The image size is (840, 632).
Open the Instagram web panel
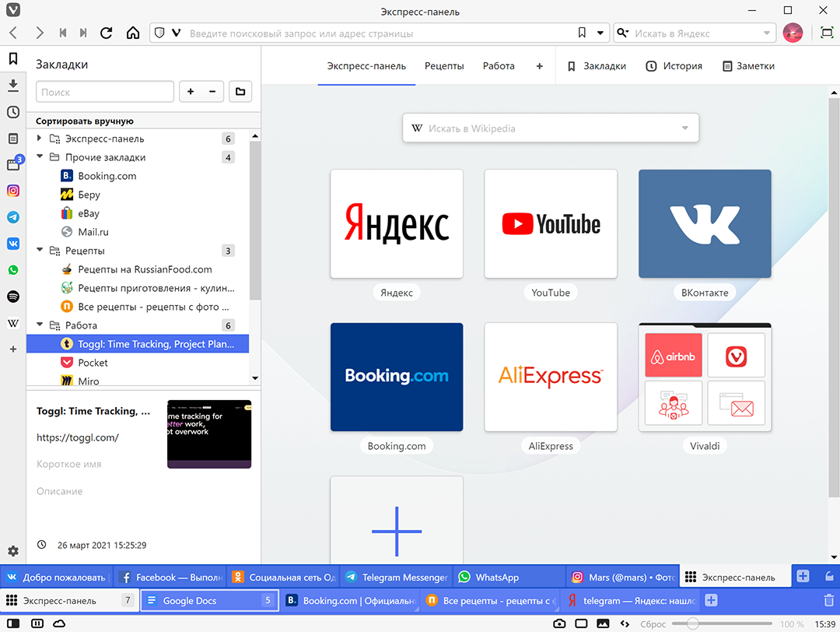pos(13,191)
